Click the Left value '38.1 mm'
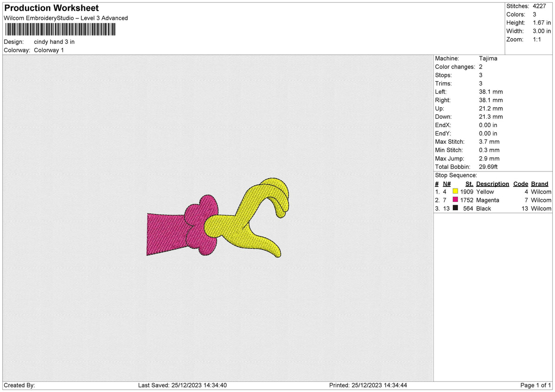 pos(491,92)
